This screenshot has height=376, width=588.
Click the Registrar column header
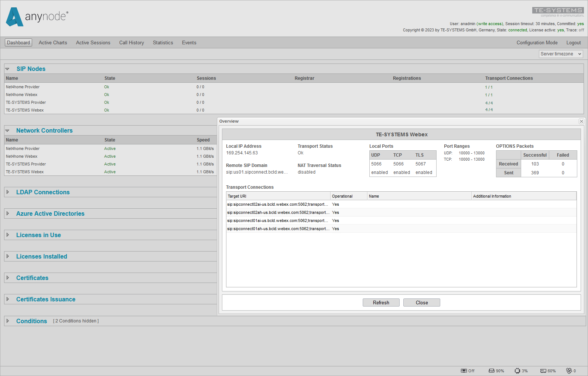tap(304, 78)
